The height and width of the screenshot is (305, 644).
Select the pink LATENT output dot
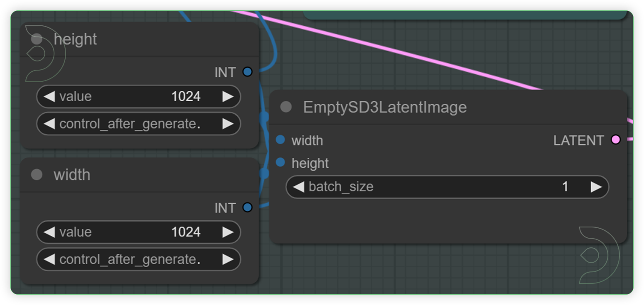pyautogui.click(x=616, y=140)
